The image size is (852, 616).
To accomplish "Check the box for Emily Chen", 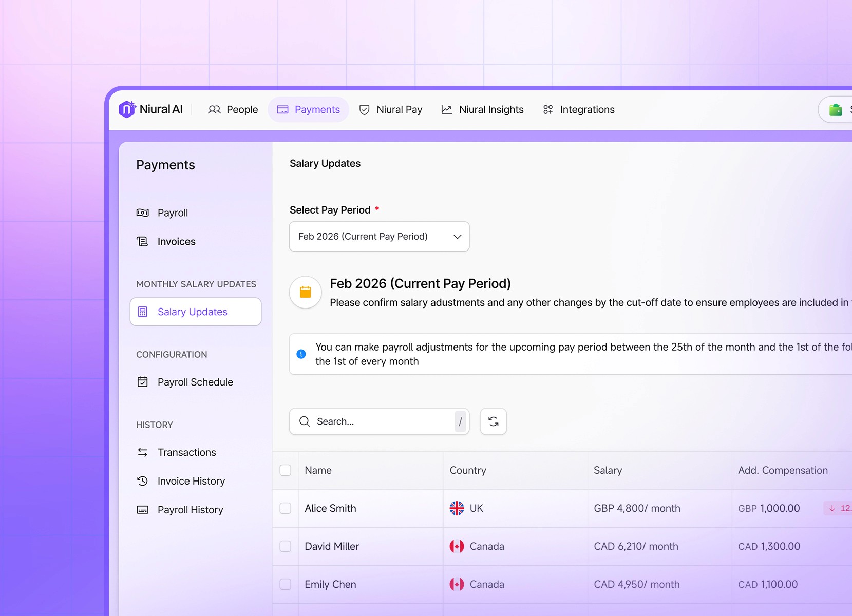I will (x=286, y=584).
